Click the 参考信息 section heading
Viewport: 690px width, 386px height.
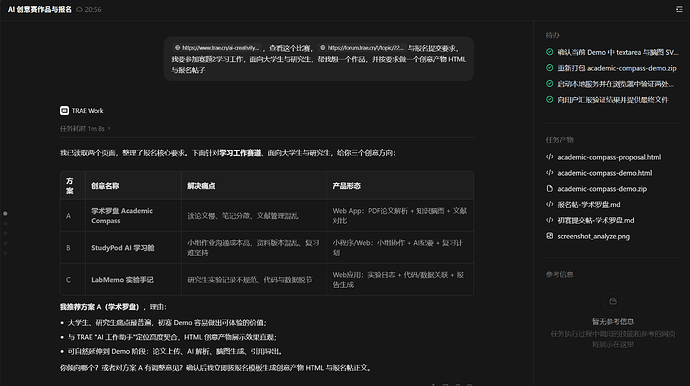(559, 275)
